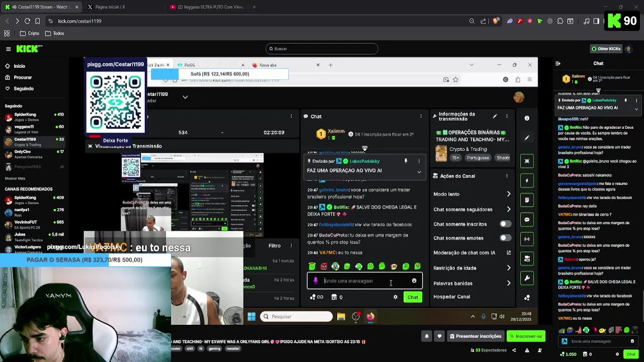Expand Restrição de idade option
The height and width of the screenshot is (362, 644).
click(509, 268)
